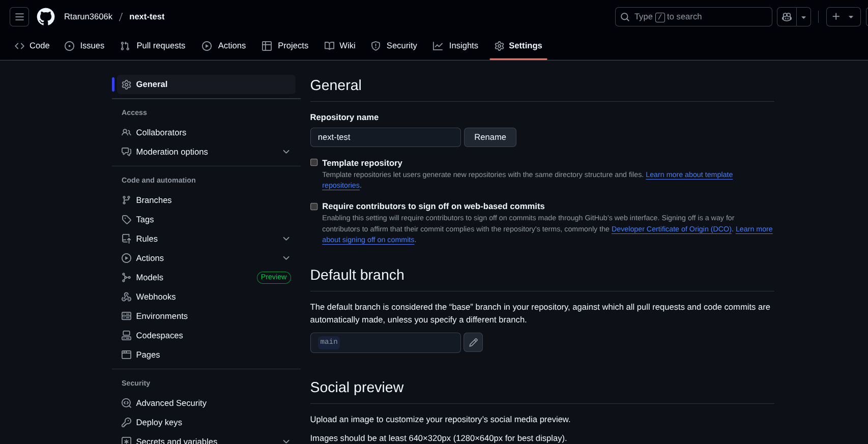Open the top Security tab

click(x=394, y=46)
